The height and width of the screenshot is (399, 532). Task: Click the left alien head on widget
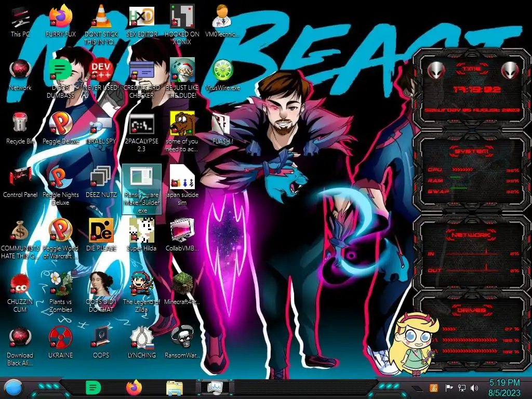(436, 71)
